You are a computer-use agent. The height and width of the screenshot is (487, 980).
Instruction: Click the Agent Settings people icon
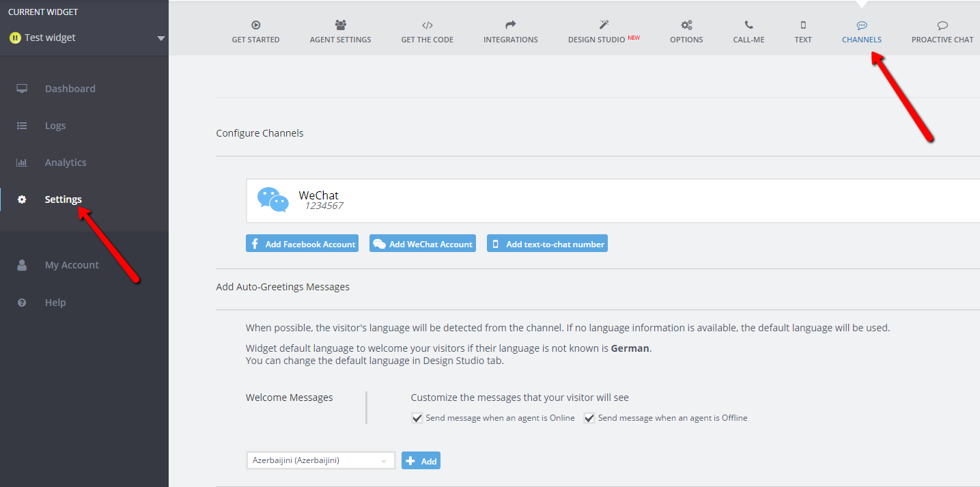(x=340, y=25)
